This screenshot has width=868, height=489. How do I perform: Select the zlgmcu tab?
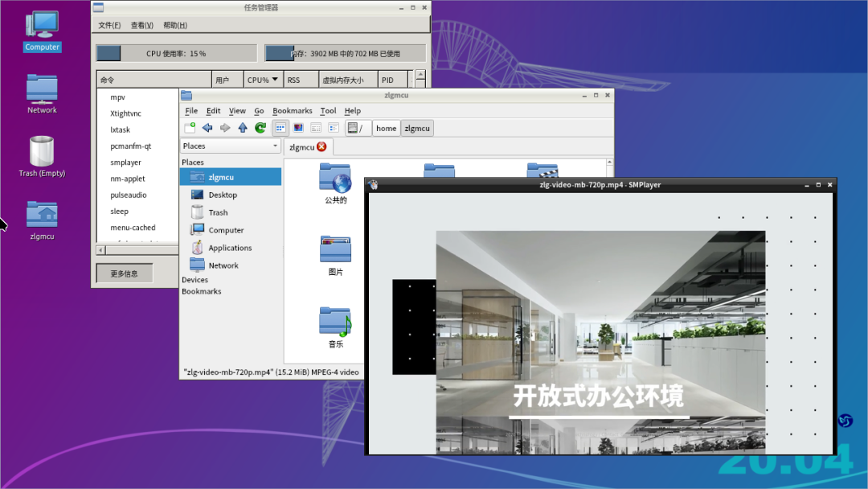click(301, 147)
